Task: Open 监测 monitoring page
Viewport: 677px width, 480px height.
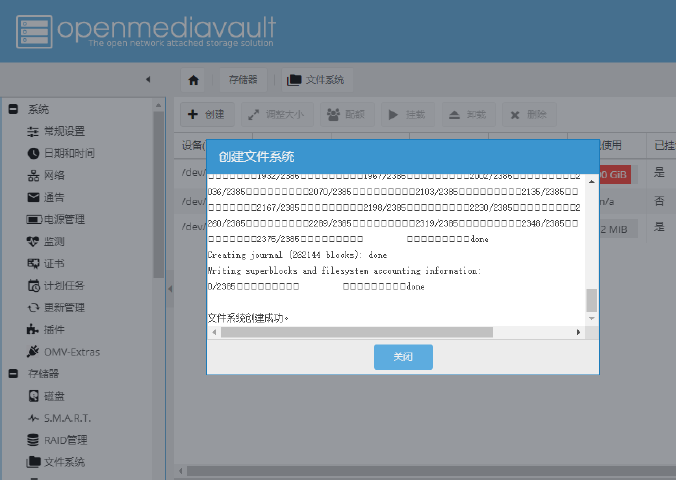Action: (53, 241)
